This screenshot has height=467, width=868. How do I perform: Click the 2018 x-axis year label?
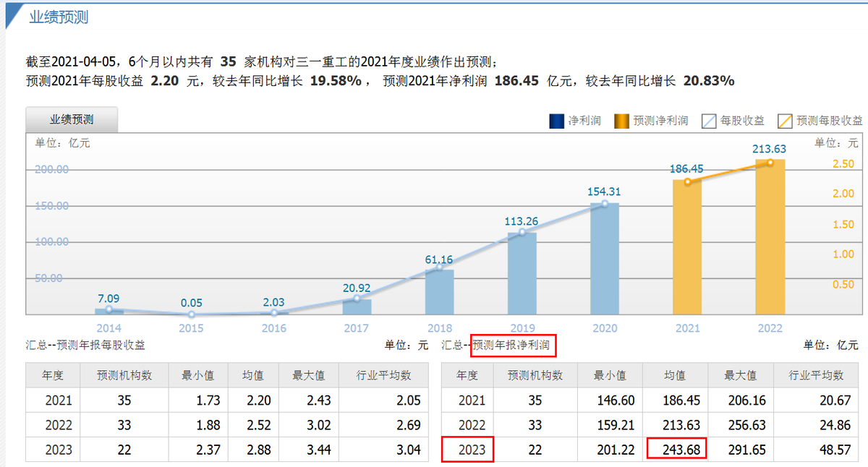pos(439,328)
